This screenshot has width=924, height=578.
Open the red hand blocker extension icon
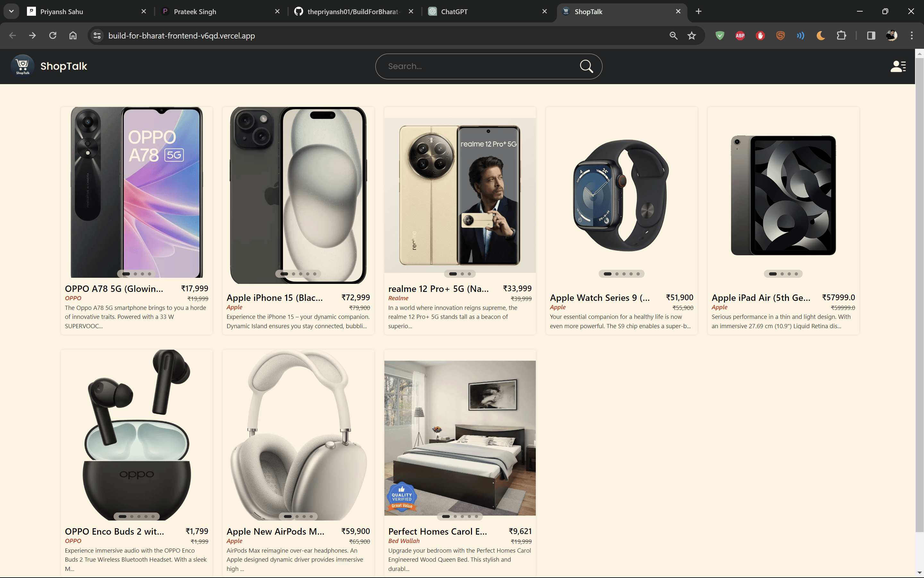[760, 36]
